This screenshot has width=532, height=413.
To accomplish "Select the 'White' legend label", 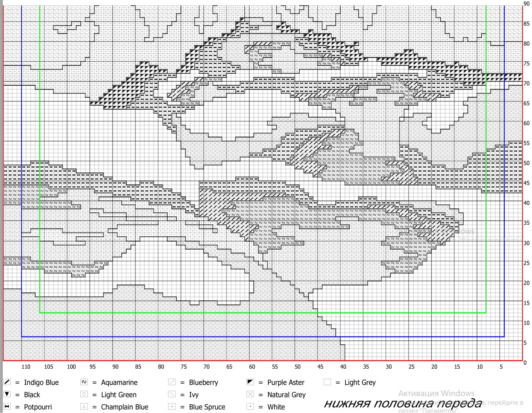I will point(276,407).
